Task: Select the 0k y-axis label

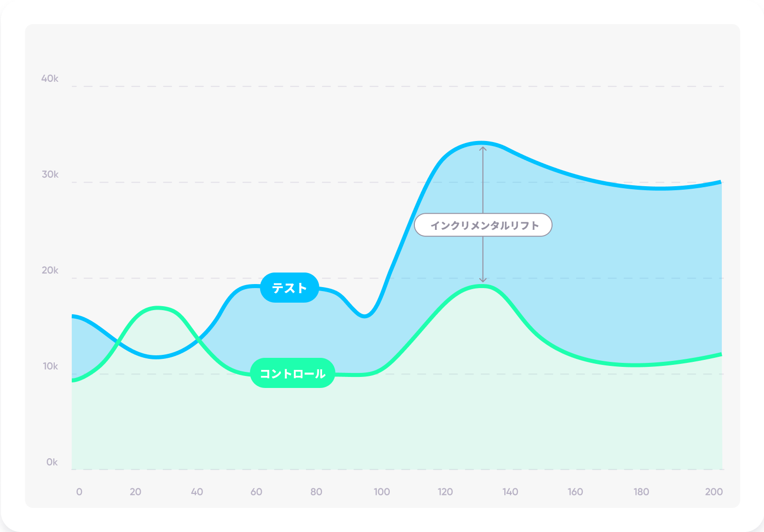Action: [x=52, y=462]
